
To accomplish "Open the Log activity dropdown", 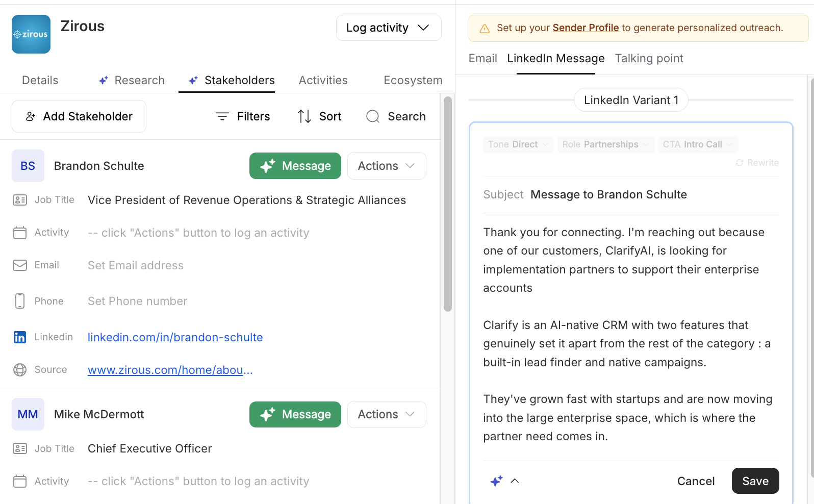I will 389,28.
